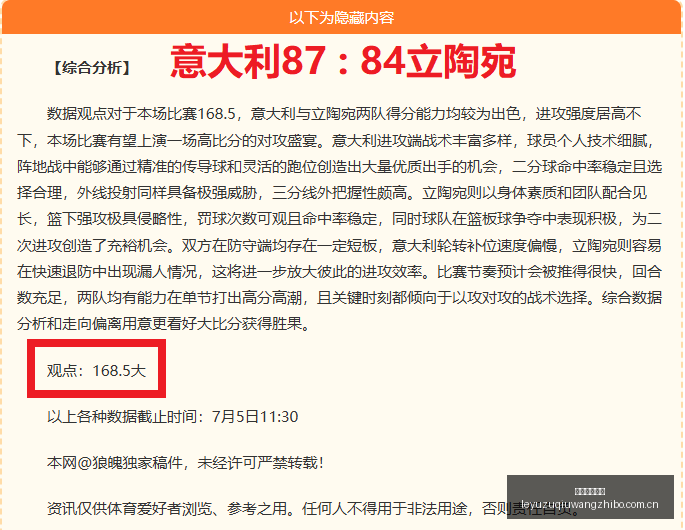Viewport: 685px width, 530px height.
Task: Click the line starting '次进攻创造了充裕机会'
Action: 339,246
